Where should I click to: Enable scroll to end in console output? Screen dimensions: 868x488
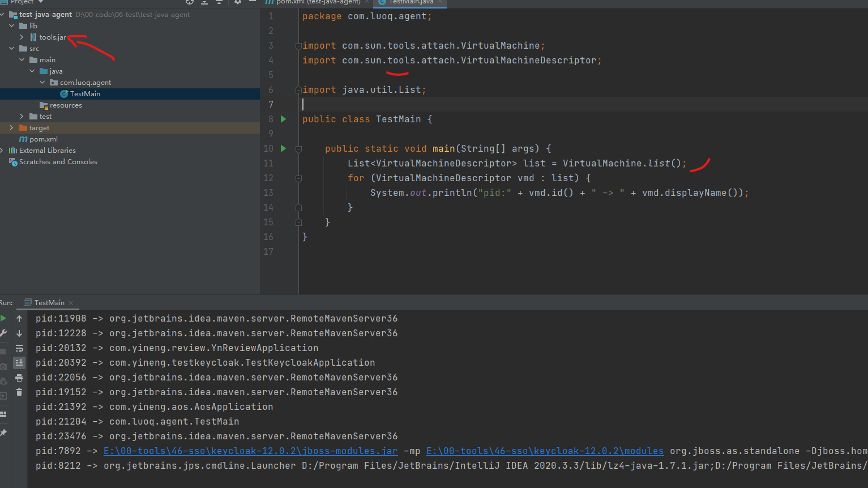pos(19,362)
